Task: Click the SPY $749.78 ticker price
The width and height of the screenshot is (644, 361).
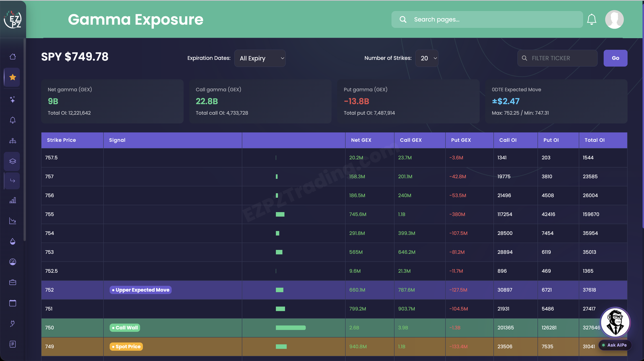Action: tap(74, 56)
